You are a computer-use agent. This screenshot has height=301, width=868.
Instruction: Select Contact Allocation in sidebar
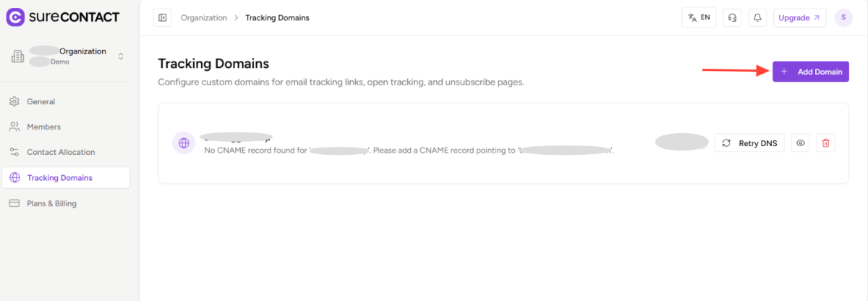(x=61, y=152)
